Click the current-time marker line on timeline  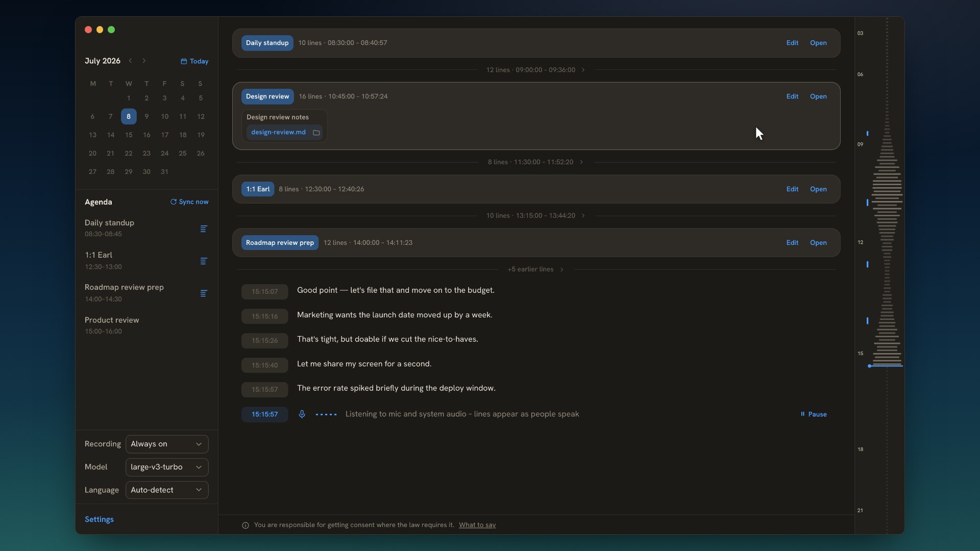click(x=886, y=366)
